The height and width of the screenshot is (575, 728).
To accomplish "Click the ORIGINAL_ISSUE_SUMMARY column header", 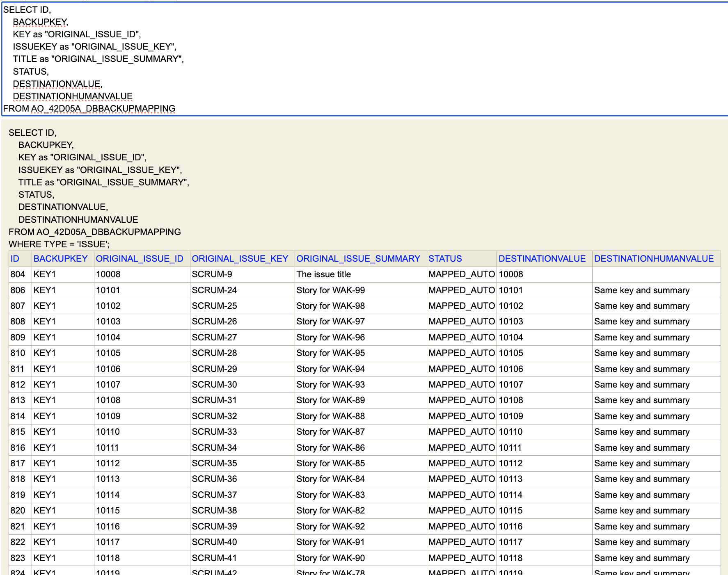I will pyautogui.click(x=358, y=259).
